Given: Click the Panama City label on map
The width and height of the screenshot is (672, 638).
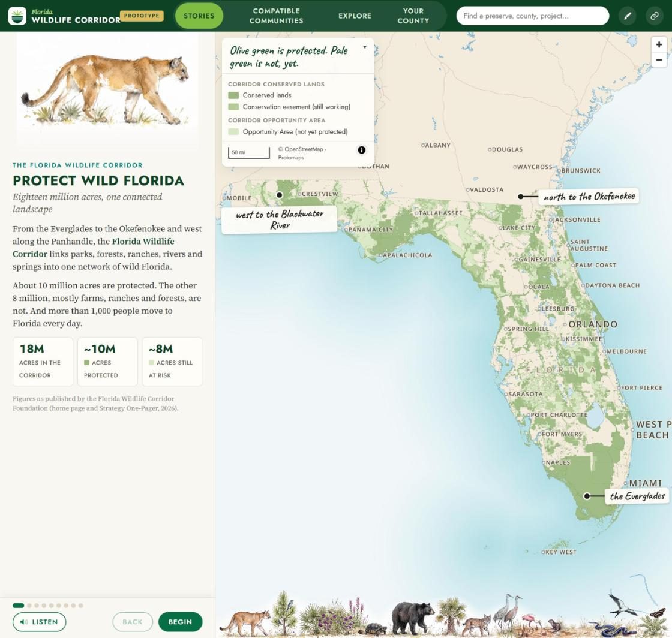Looking at the screenshot, I should (370, 230).
